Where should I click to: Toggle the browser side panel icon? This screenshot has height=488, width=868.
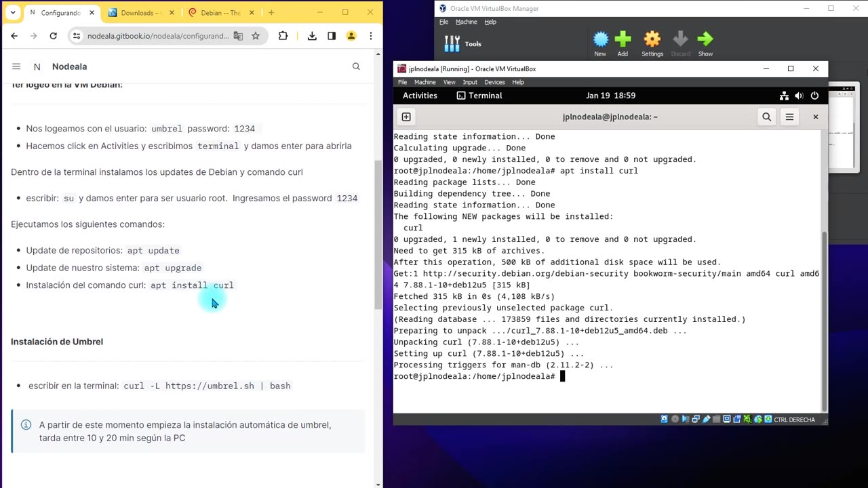click(x=332, y=36)
